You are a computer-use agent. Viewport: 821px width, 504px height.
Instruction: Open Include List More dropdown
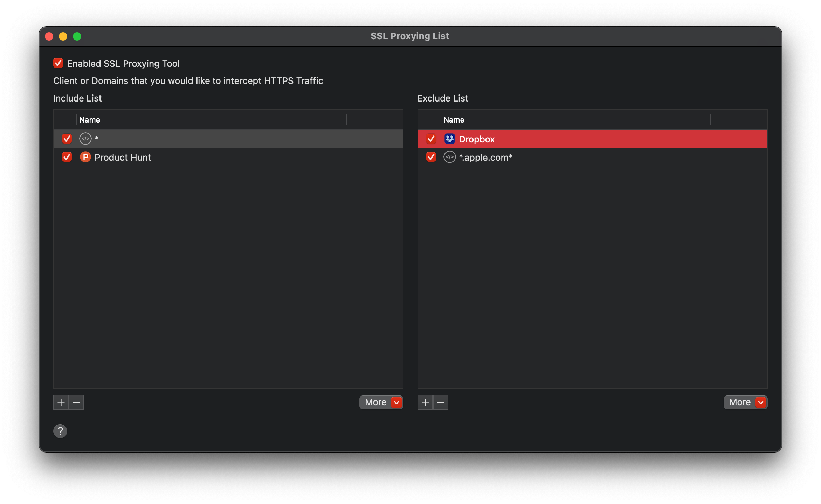(381, 402)
